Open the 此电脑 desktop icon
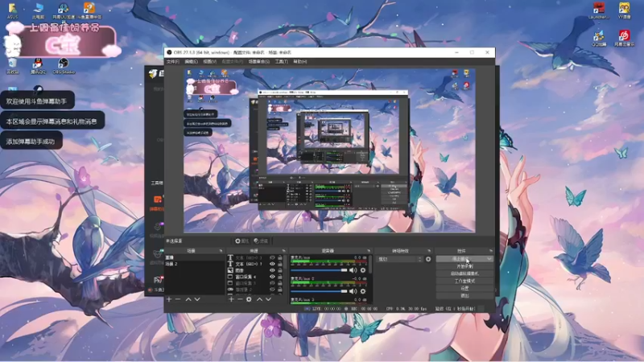Image resolution: width=644 pixels, height=362 pixels. (38, 10)
